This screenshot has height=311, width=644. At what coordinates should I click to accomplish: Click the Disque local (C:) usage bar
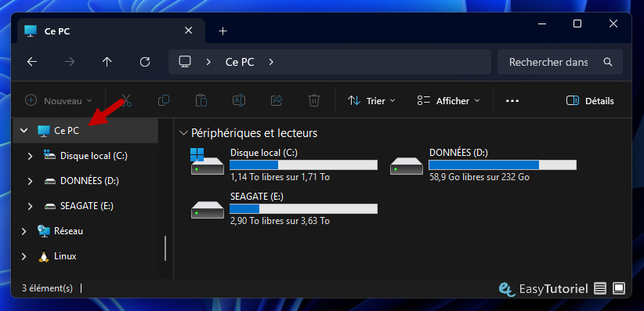point(303,165)
